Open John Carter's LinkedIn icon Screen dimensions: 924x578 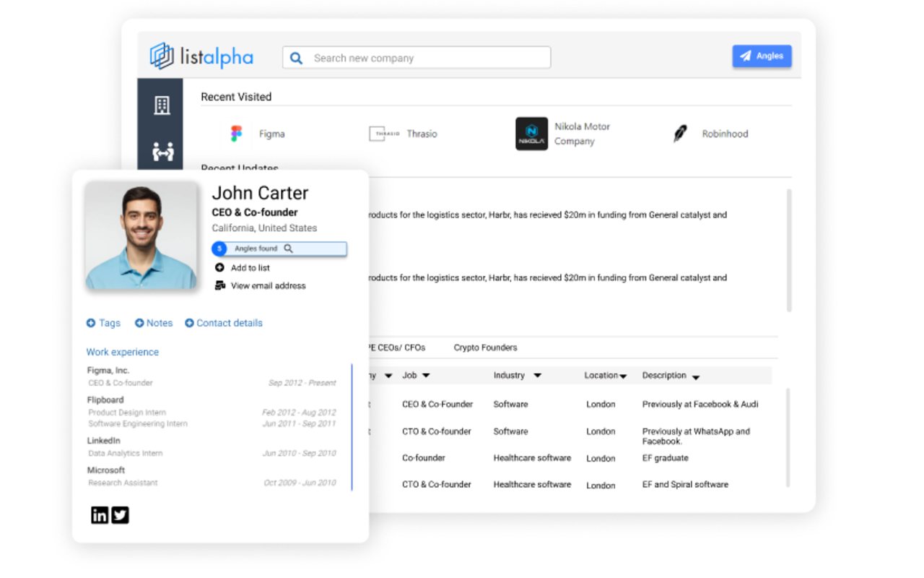(99, 514)
